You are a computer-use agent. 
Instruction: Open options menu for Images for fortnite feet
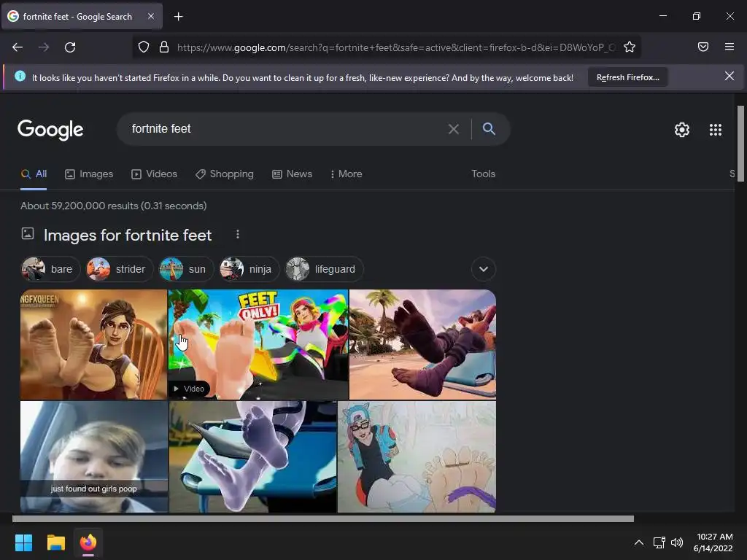(238, 234)
